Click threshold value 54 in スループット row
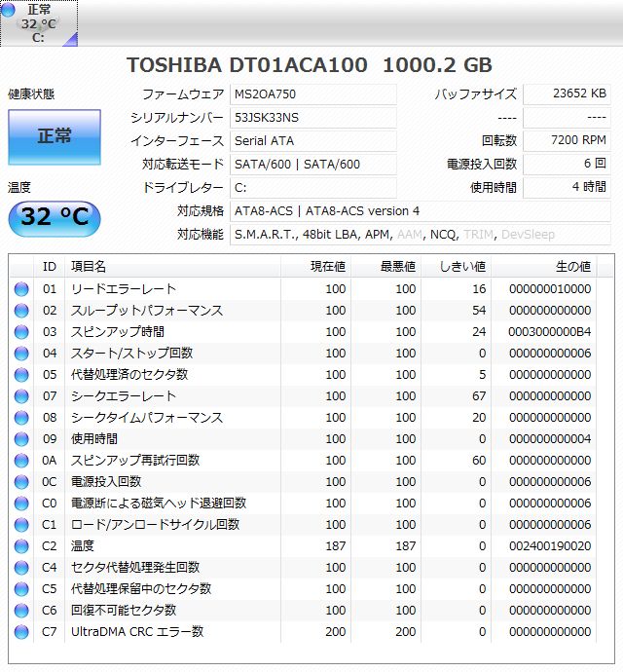 point(479,311)
